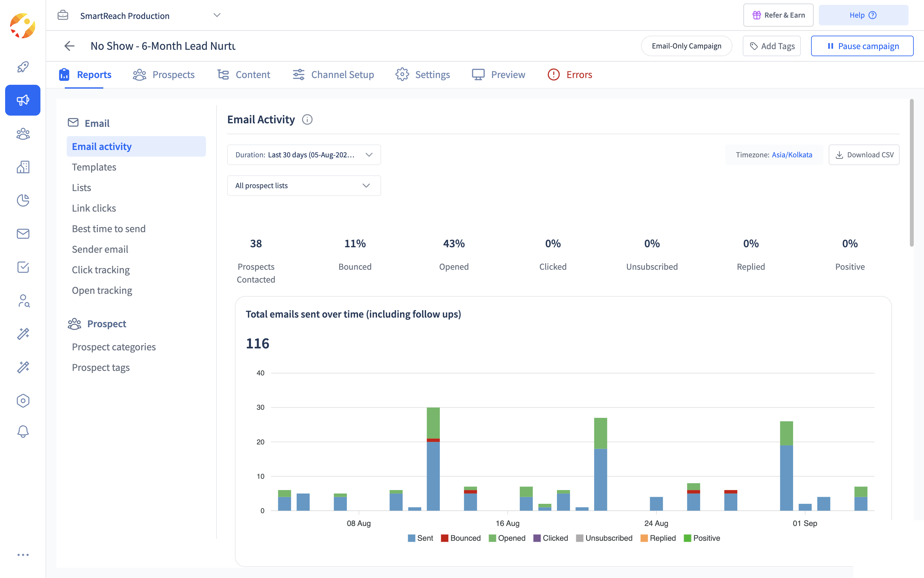Click the Add Tags tag icon

click(x=754, y=46)
